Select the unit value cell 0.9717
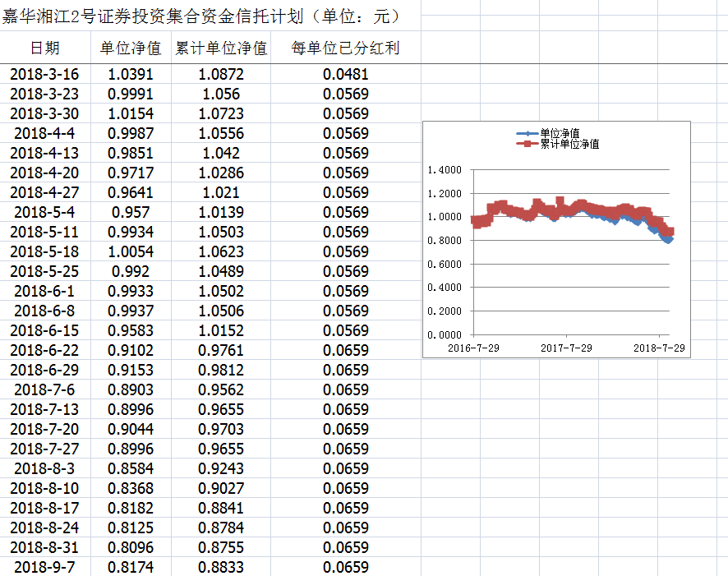The width and height of the screenshot is (728, 576). pos(131,173)
